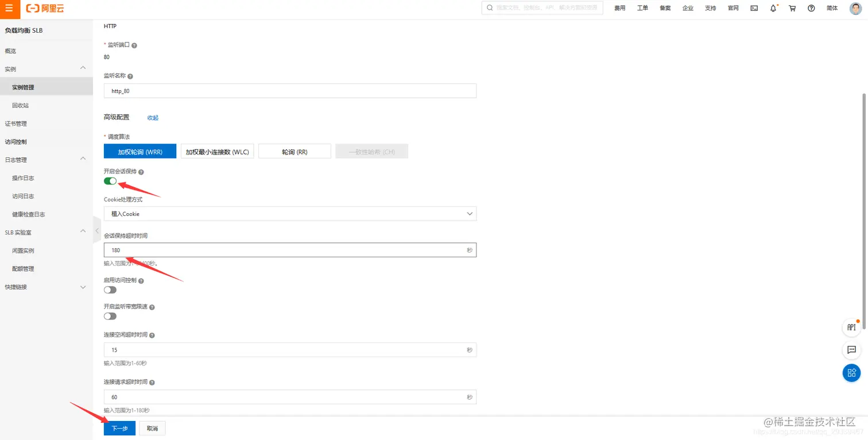Screen dimensions: 868x440
Task: Collapse the sidebar with the arrow handle
Action: click(x=96, y=231)
